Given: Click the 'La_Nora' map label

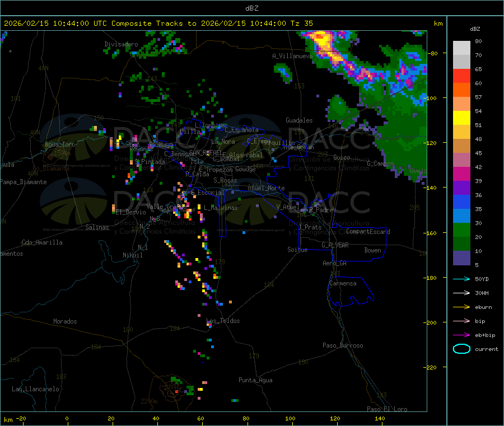Looking at the screenshot, I should coord(223,142).
